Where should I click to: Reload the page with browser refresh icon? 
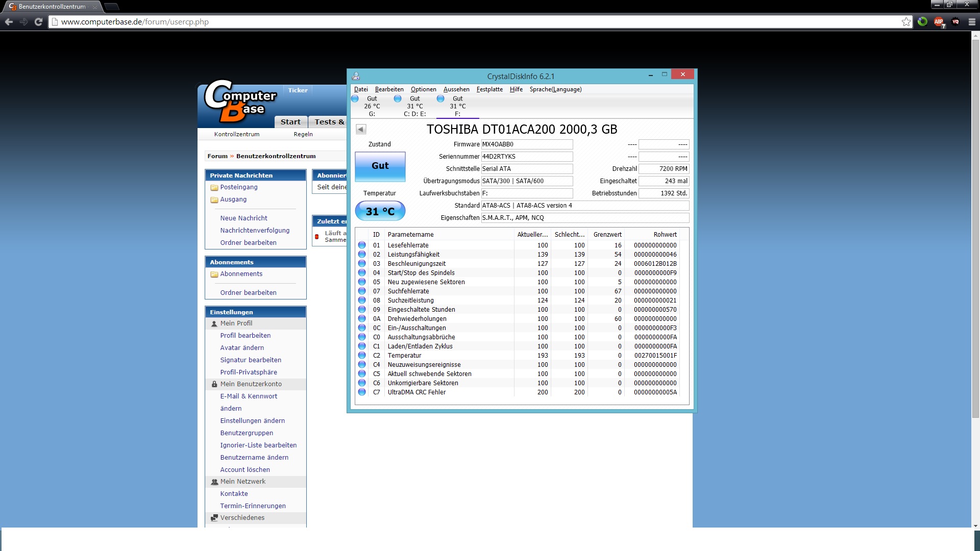pyautogui.click(x=38, y=22)
